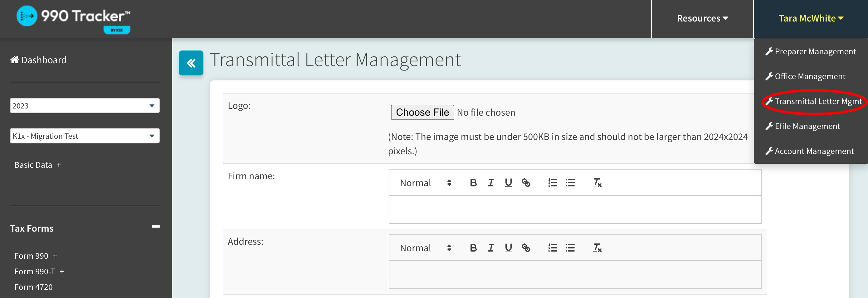Toggle underline in Address editor
Screen dimensions: 868x298
(508, 248)
